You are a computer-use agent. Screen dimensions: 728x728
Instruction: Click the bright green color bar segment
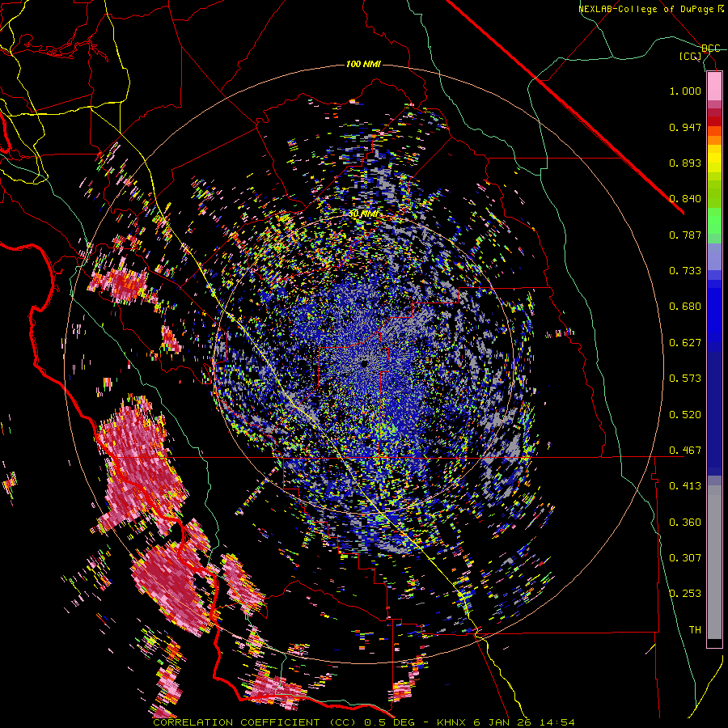pyautogui.click(x=714, y=221)
